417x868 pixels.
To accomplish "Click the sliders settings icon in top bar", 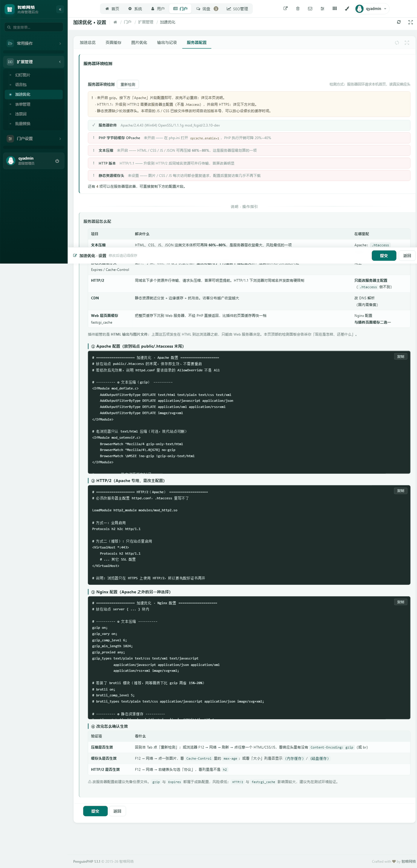I will tap(322, 9).
